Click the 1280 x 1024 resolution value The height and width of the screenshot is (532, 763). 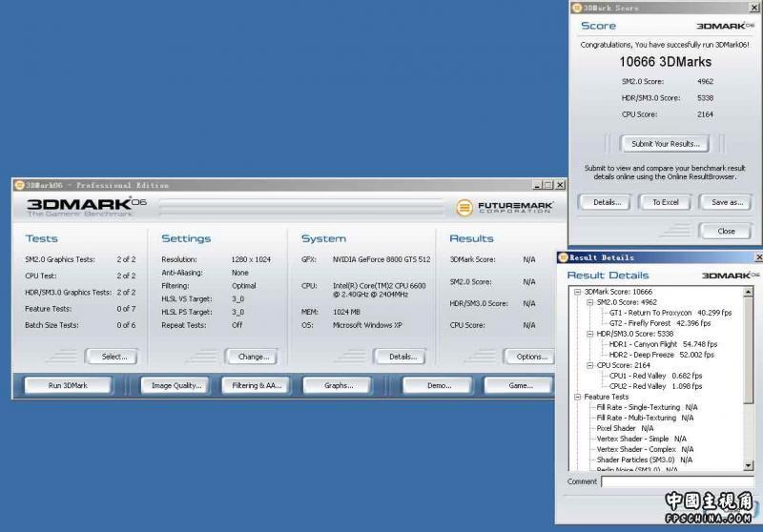click(251, 259)
